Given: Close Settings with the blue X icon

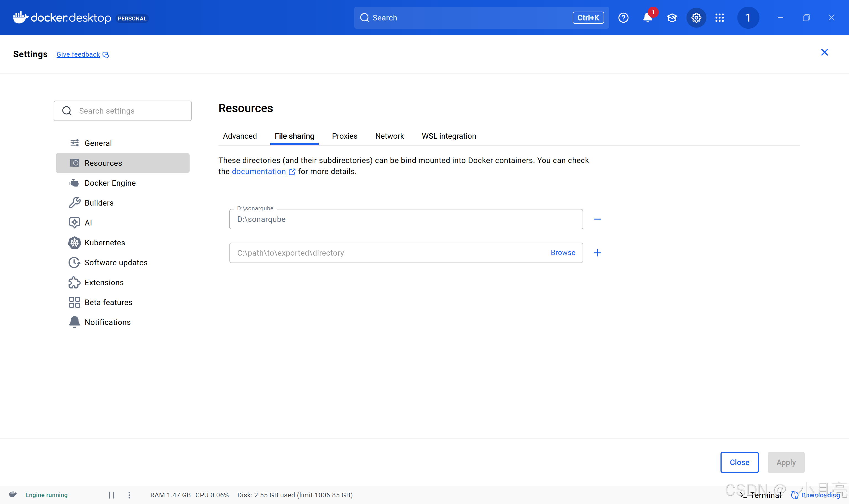Looking at the screenshot, I should click(x=825, y=52).
